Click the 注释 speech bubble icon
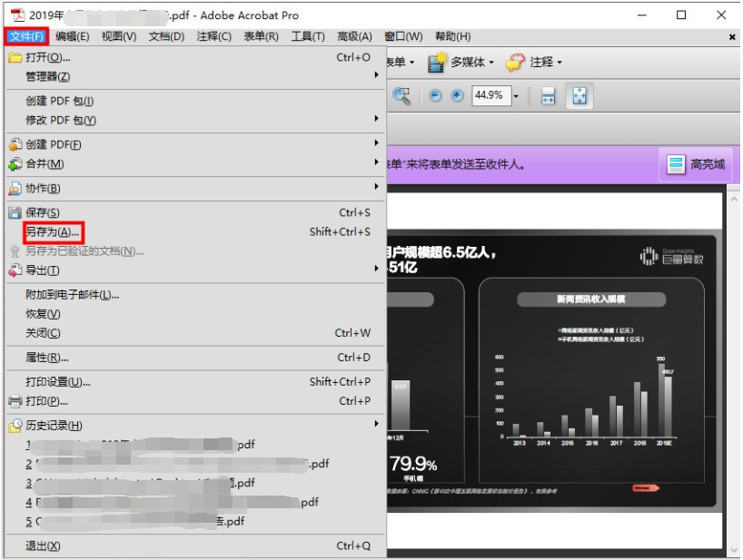Screen dimensions: 743x560 click(516, 63)
